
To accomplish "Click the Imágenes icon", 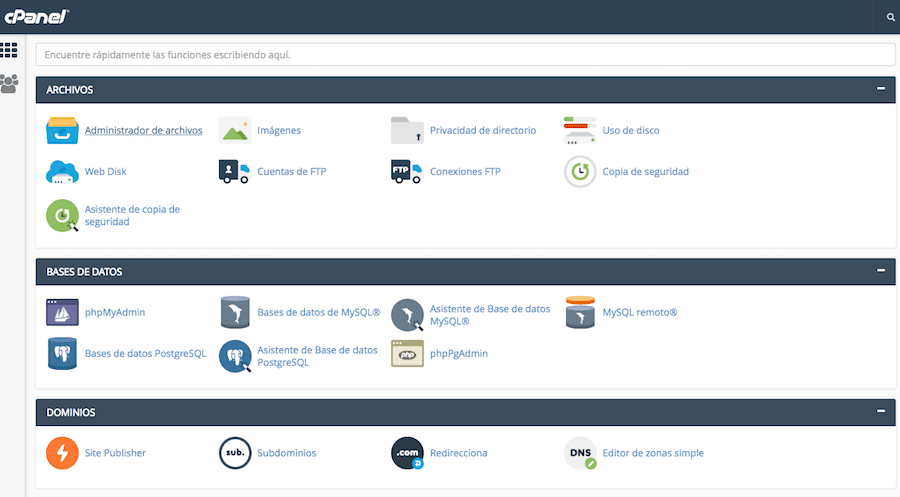I will point(235,130).
